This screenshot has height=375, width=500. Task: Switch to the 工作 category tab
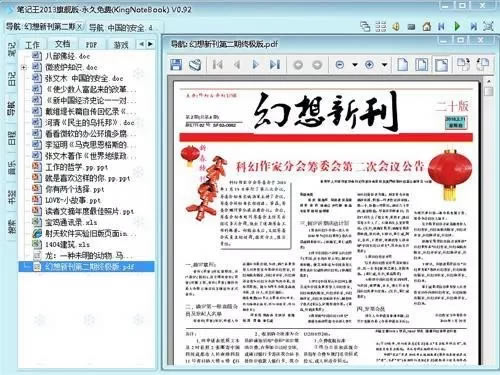click(32, 45)
